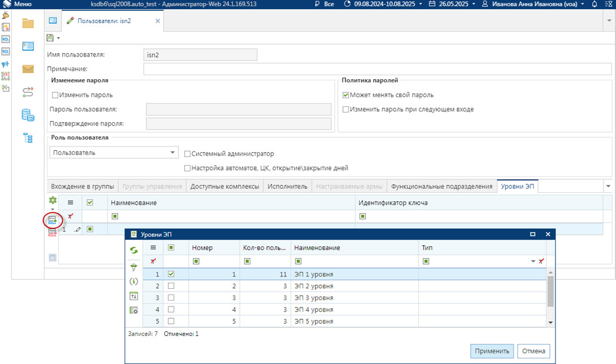Click the sort arrows icon in the dialog
Image resolution: width=616 pixels, height=364 pixels.
coord(133,296)
